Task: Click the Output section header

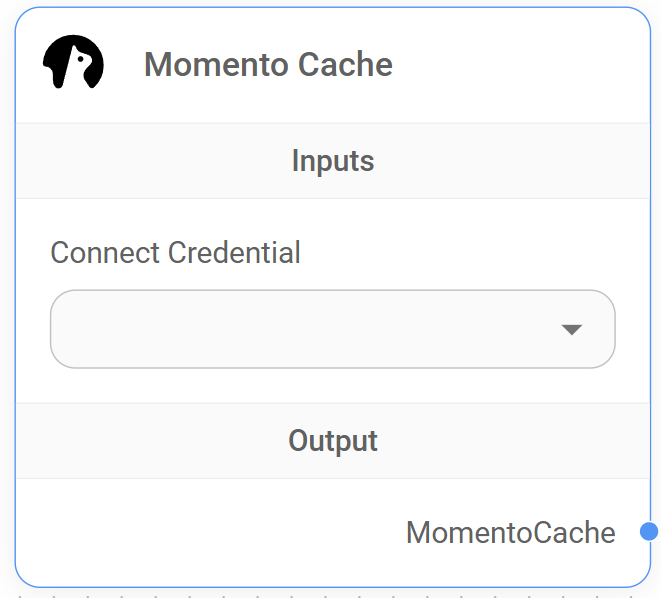Action: click(x=333, y=441)
